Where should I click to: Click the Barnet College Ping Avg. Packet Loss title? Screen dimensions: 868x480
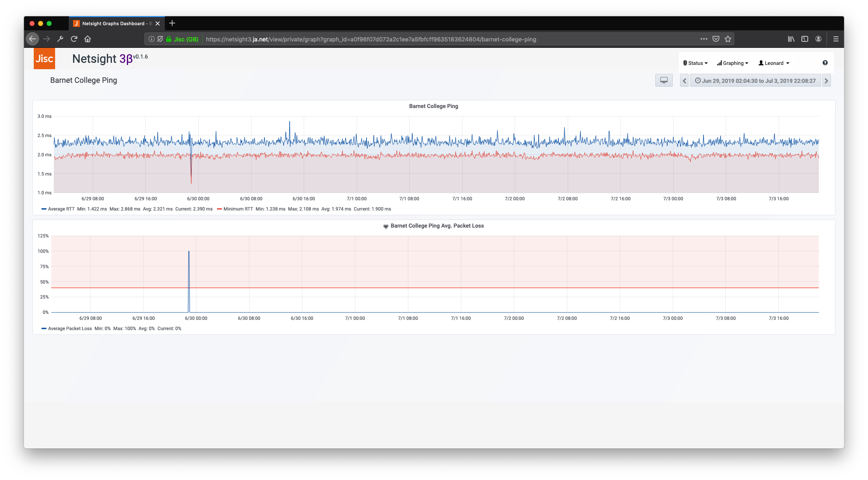(x=437, y=226)
